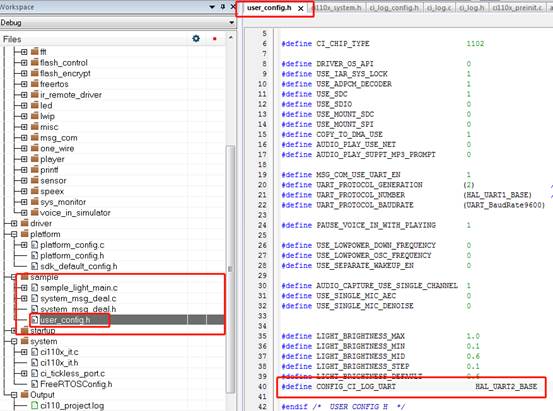Expand the ci110x_it.c node

pyautogui.click(x=24, y=352)
